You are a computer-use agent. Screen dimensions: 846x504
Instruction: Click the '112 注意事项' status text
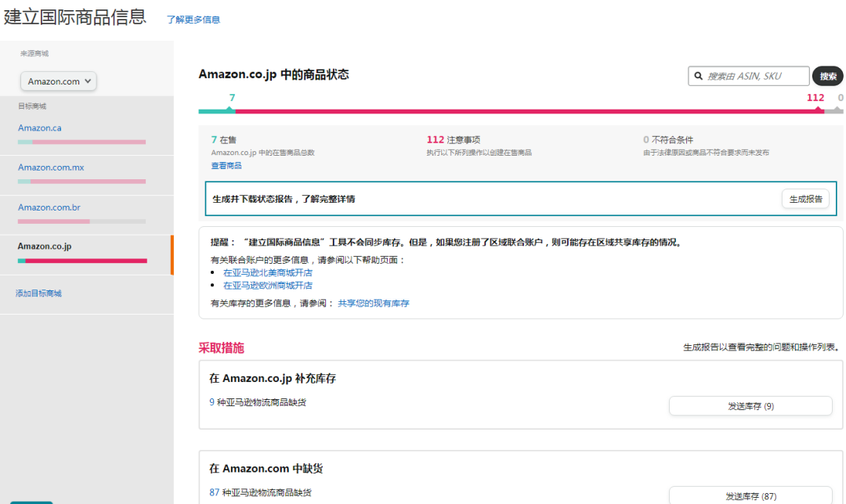coord(454,139)
